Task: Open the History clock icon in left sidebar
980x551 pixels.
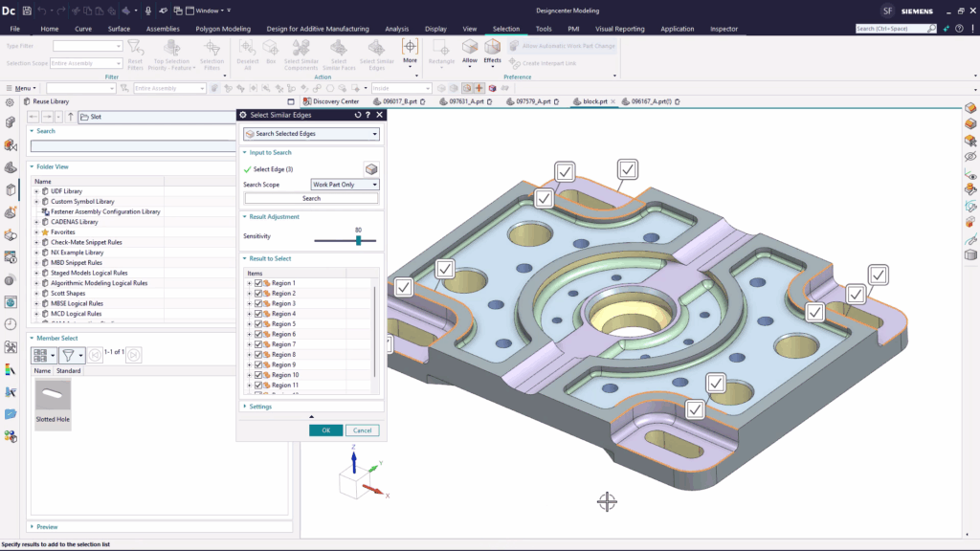Action: point(11,324)
